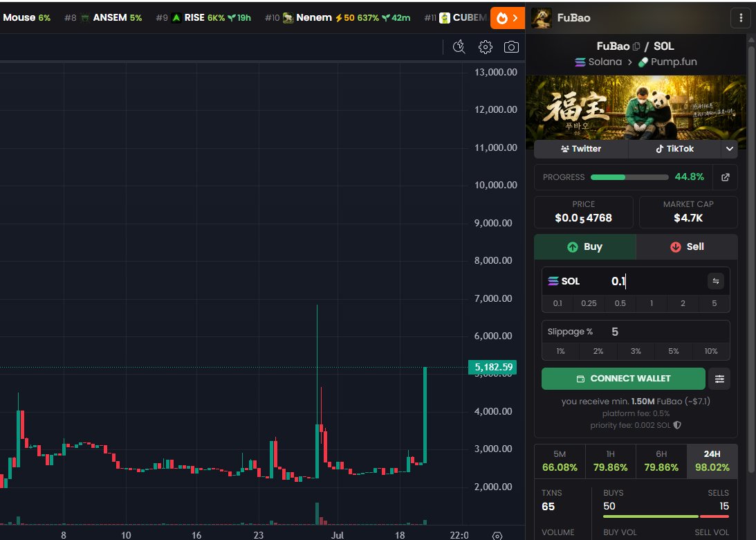Click the Solana chain label
Image resolution: width=756 pixels, height=540 pixels.
tap(598, 62)
